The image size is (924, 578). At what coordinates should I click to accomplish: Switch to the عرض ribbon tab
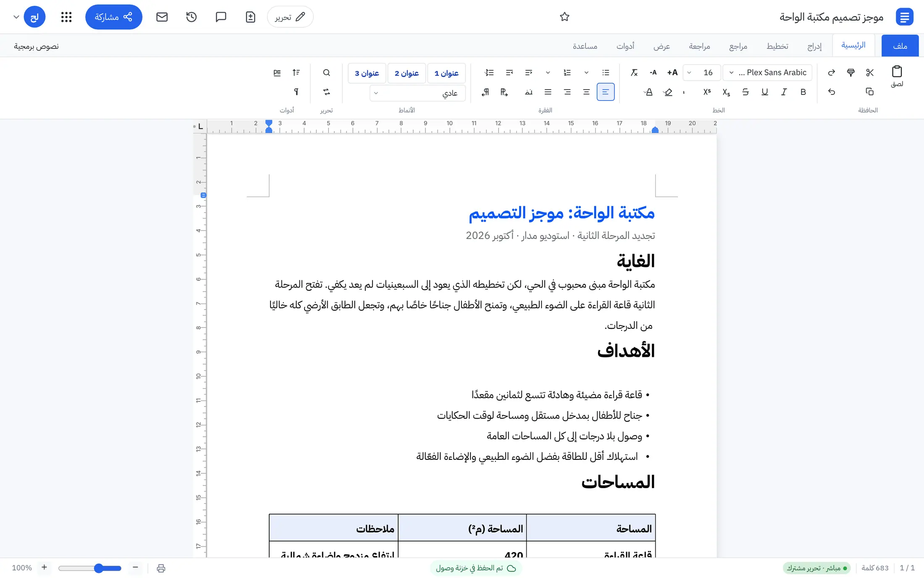[661, 46]
